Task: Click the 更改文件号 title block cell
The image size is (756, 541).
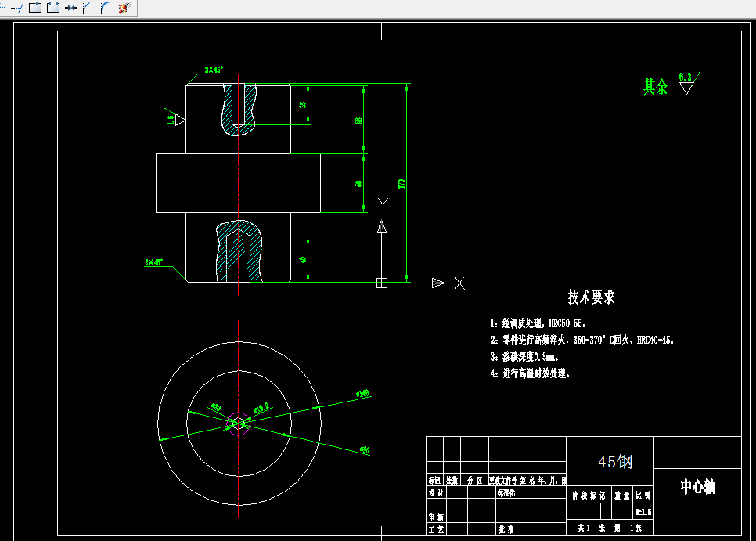Action: click(x=503, y=480)
